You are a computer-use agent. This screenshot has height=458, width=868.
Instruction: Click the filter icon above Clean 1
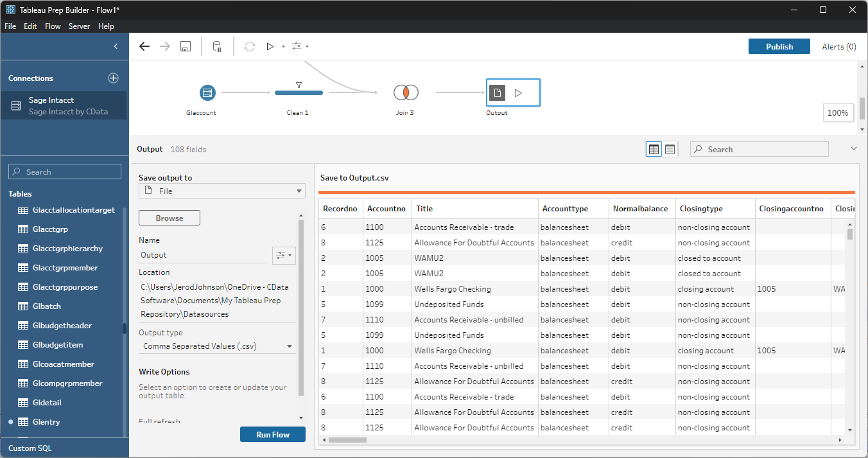click(x=299, y=85)
